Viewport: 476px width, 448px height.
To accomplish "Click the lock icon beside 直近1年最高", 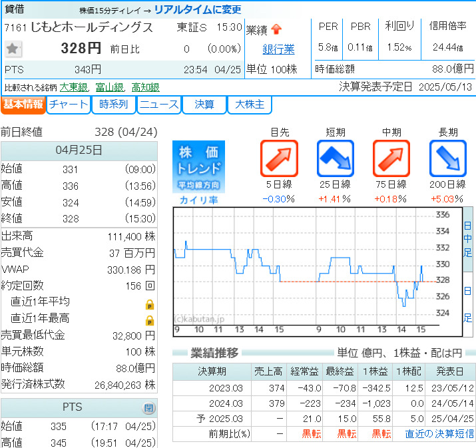I will pyautogui.click(x=150, y=321).
